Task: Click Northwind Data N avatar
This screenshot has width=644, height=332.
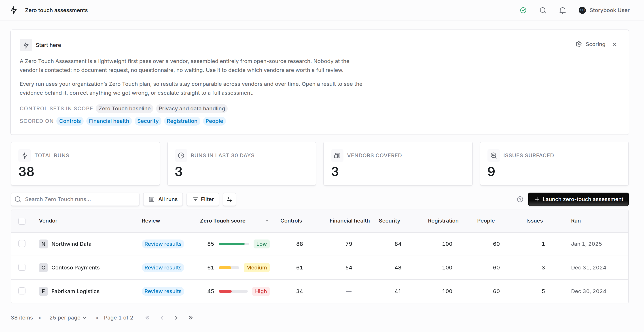Action: 43,244
